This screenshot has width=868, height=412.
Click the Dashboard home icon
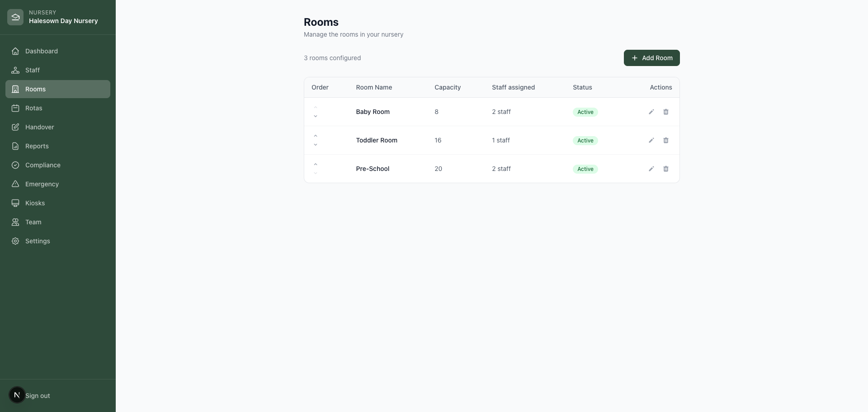15,51
